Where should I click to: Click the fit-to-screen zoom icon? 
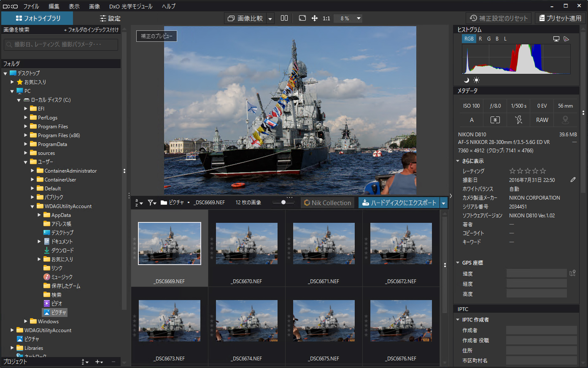pyautogui.click(x=302, y=18)
